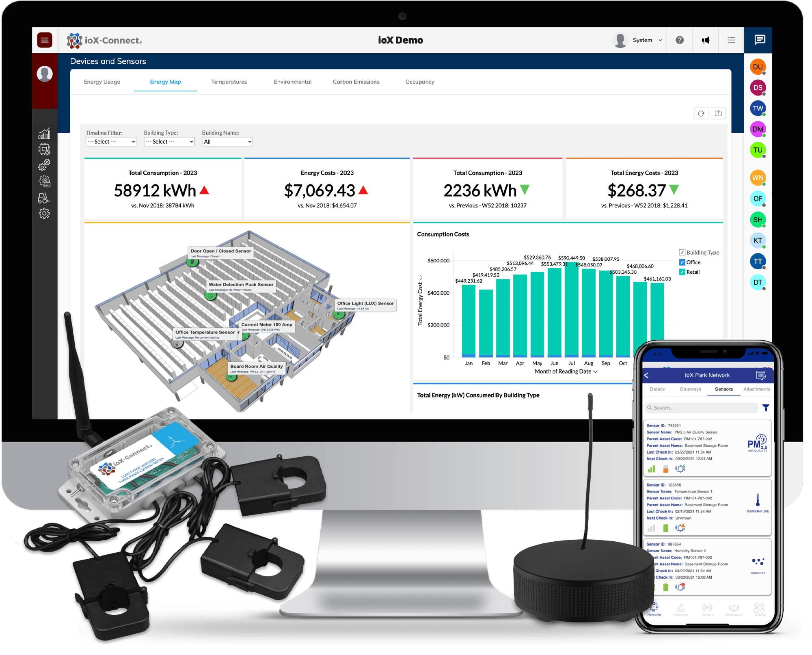The width and height of the screenshot is (812, 655).
Task: Open the Timeline Filter dropdown
Action: pos(111,142)
